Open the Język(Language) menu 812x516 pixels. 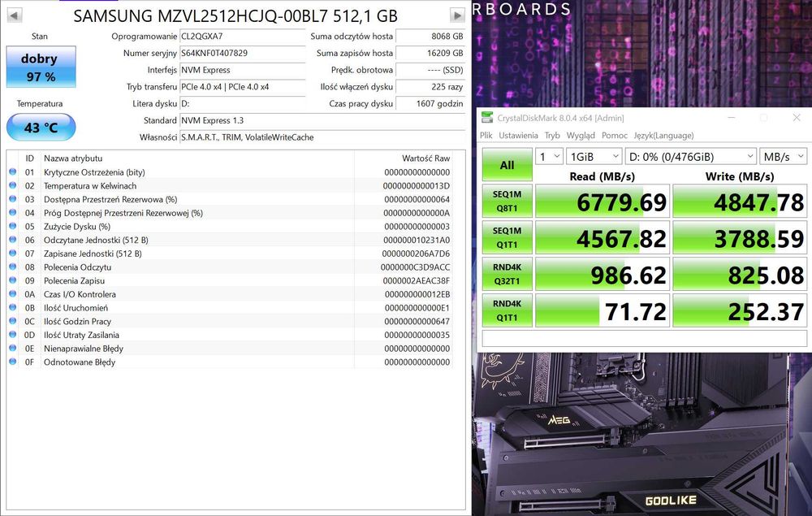point(663,135)
